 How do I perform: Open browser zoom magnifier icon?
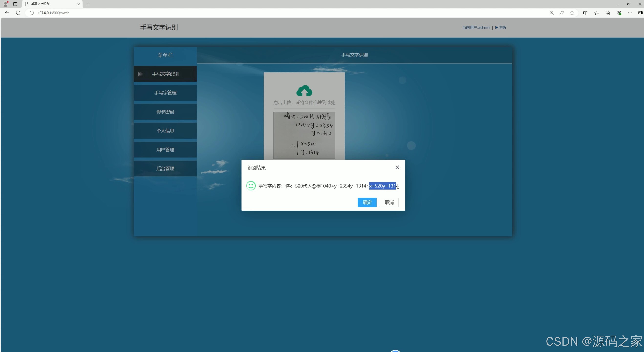click(x=551, y=13)
